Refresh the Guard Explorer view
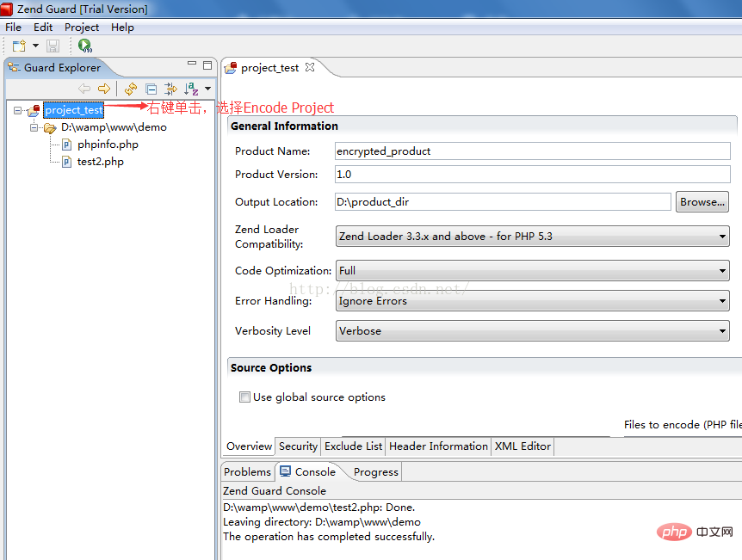Screen dimensions: 742x560 click(131, 89)
